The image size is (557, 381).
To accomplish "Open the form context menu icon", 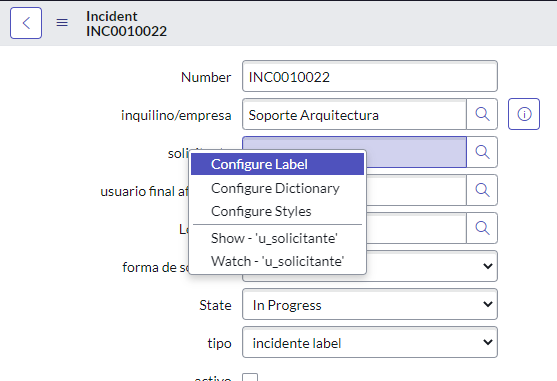I will pyautogui.click(x=62, y=23).
